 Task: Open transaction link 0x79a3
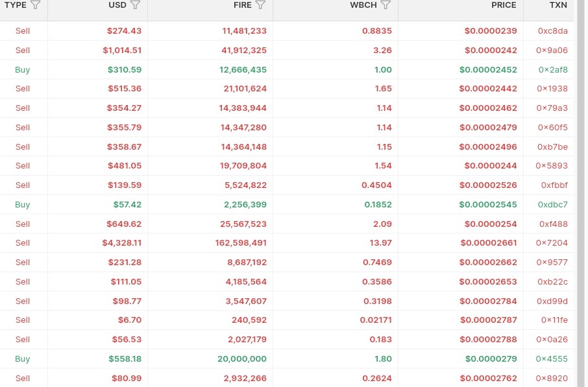pyautogui.click(x=552, y=108)
